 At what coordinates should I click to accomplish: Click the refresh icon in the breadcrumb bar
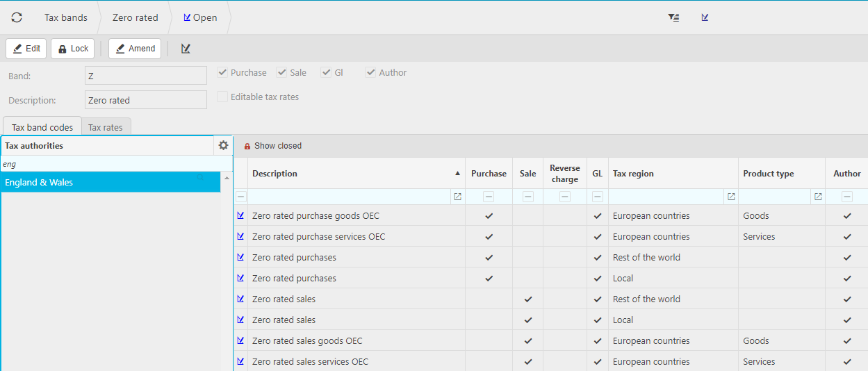17,17
